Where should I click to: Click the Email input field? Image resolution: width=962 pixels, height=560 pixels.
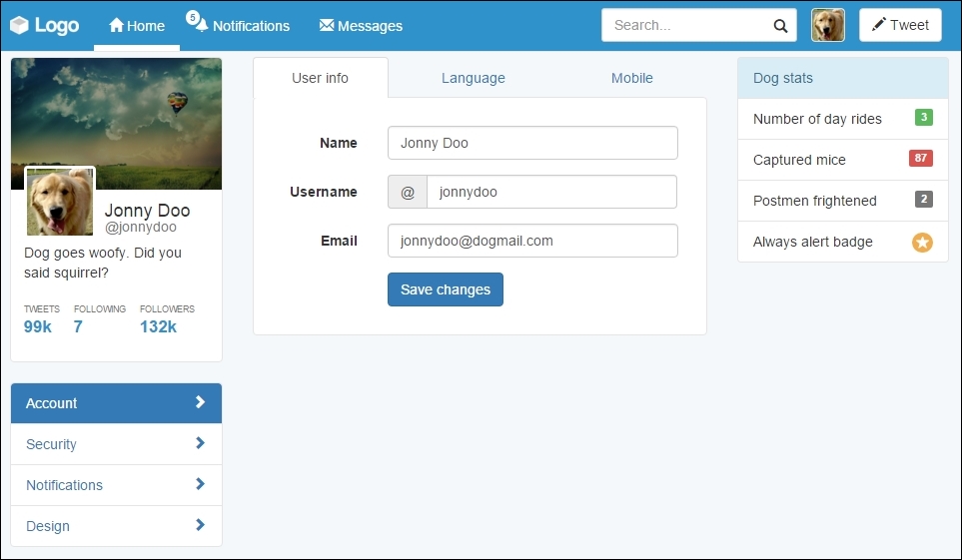coord(532,241)
